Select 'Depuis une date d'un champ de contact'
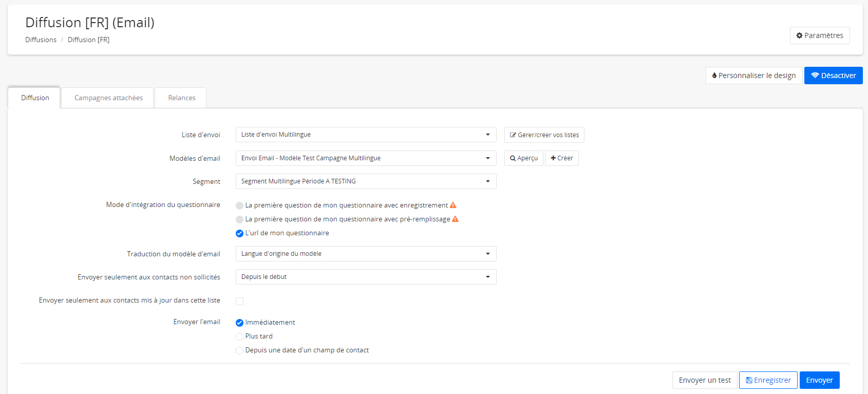The image size is (868, 394). click(239, 350)
